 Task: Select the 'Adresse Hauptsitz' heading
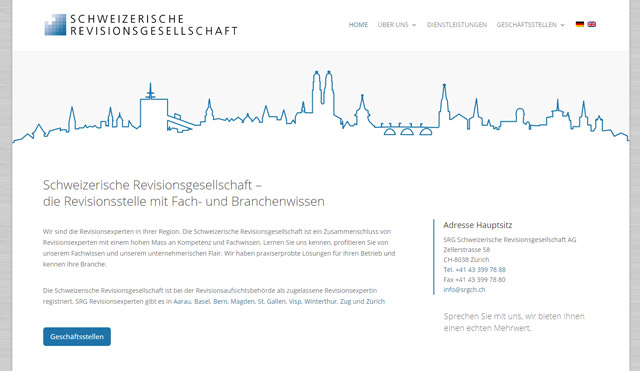478,225
